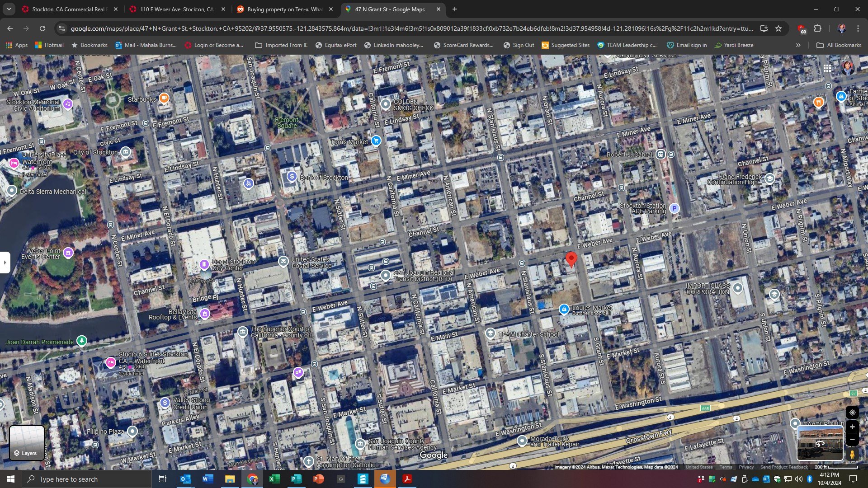Image resolution: width=868 pixels, height=488 pixels.
Task: Open the IMPORT GLASS CORPORATION marker
Action: pyautogui.click(x=738, y=288)
